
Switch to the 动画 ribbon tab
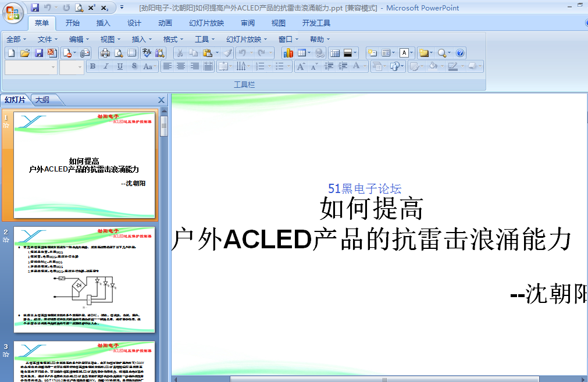(x=165, y=23)
